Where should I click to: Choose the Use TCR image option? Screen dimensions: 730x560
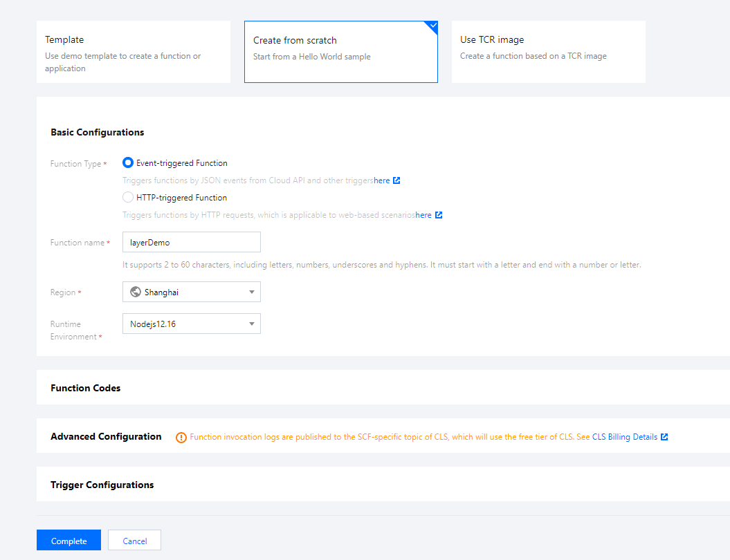548,52
